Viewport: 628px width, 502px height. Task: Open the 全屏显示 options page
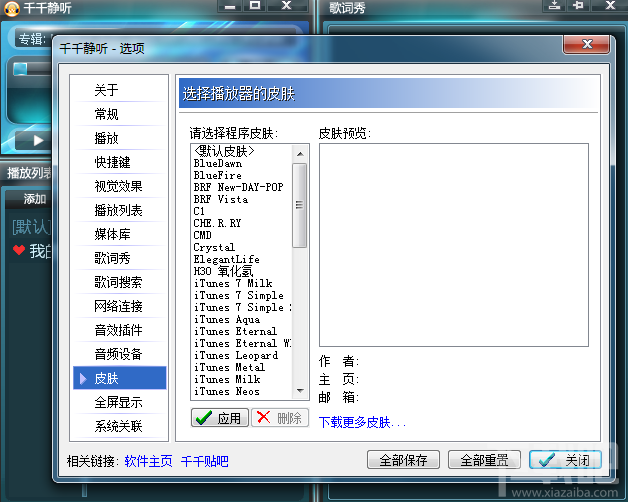119,402
